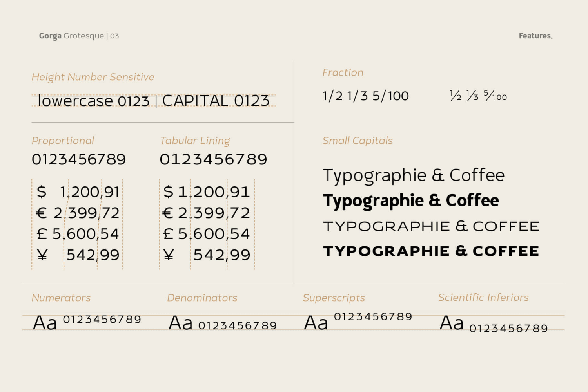This screenshot has height=392, width=588.
Task: Click the bold lowercase Typographie & Coffee line
Action: 410,201
